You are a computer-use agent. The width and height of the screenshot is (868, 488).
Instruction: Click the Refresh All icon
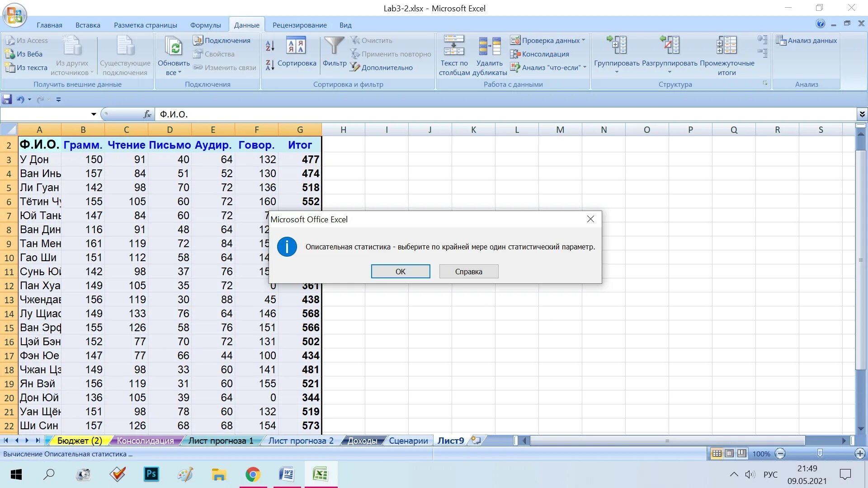[174, 47]
